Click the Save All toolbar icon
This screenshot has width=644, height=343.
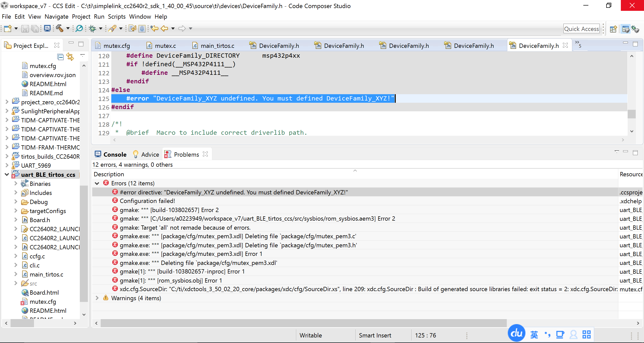coord(35,28)
